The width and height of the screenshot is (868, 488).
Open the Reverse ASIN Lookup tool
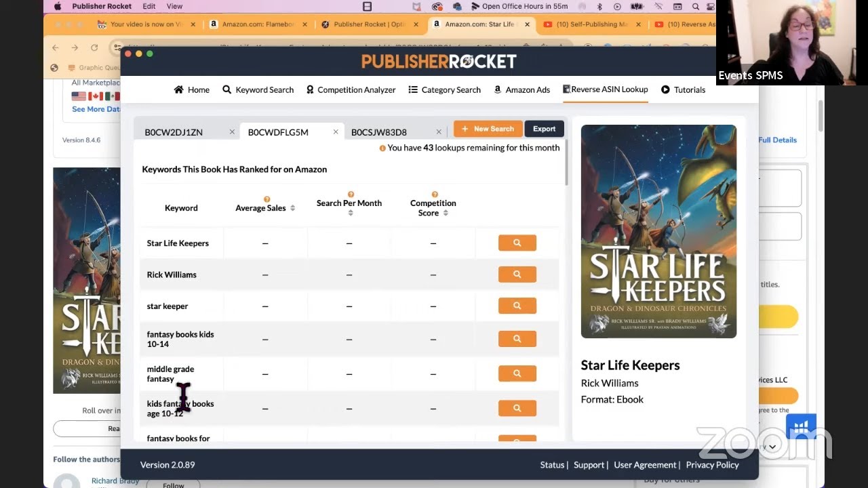[605, 89]
